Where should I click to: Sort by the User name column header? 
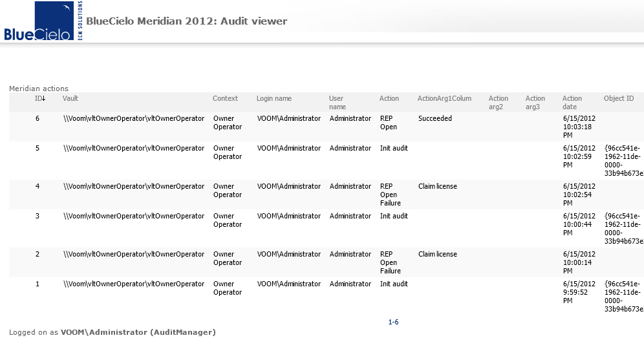(338, 103)
